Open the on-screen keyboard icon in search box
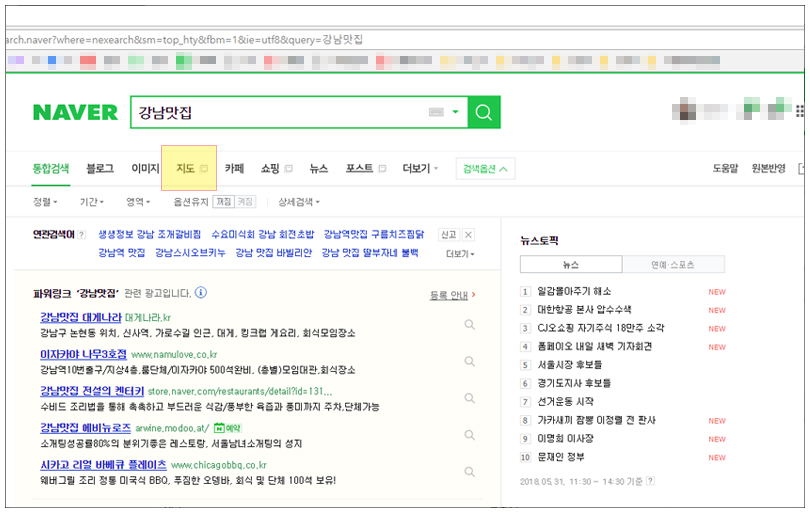810x514 pixels. 436,112
